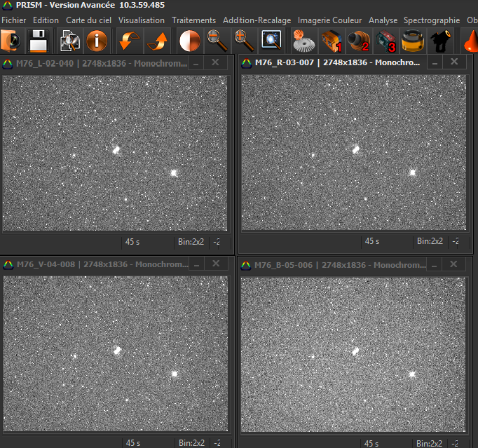Select the M76_L-02-040 image window title
This screenshot has width=478, height=448.
coord(95,62)
